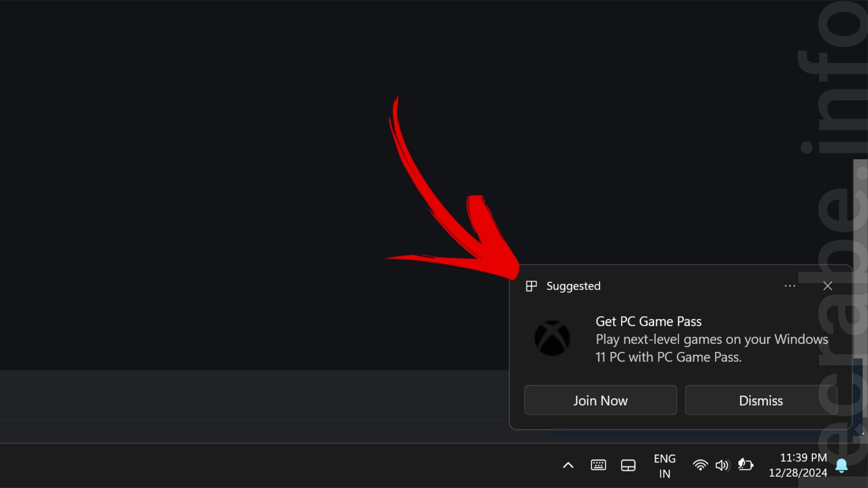Open the virtual touchpad tray icon

point(628,465)
